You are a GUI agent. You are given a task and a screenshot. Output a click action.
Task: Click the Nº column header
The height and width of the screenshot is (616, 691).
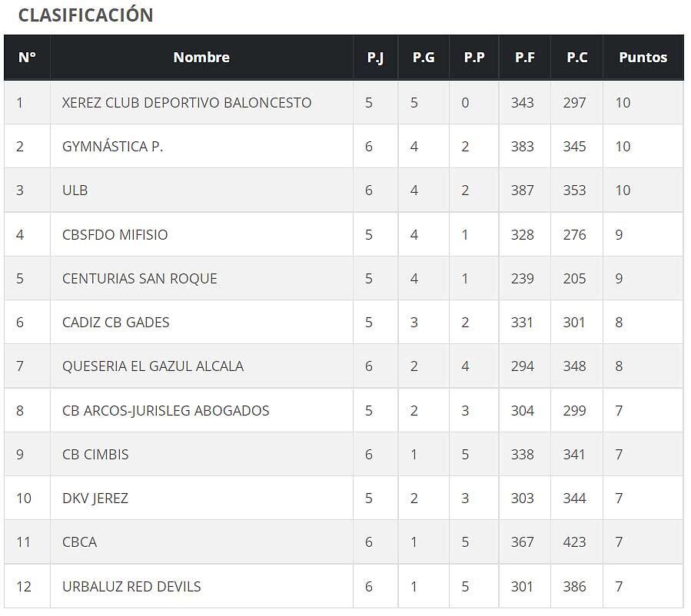[27, 58]
